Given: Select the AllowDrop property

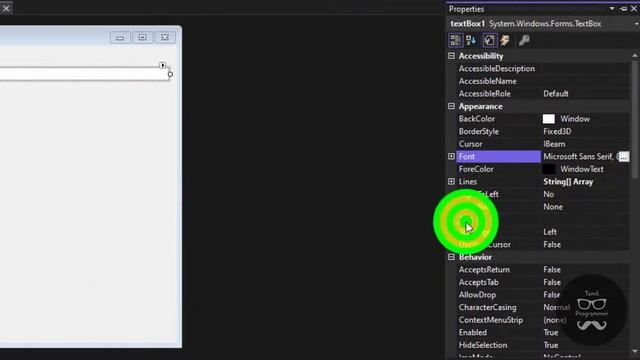Looking at the screenshot, I should [x=477, y=295].
